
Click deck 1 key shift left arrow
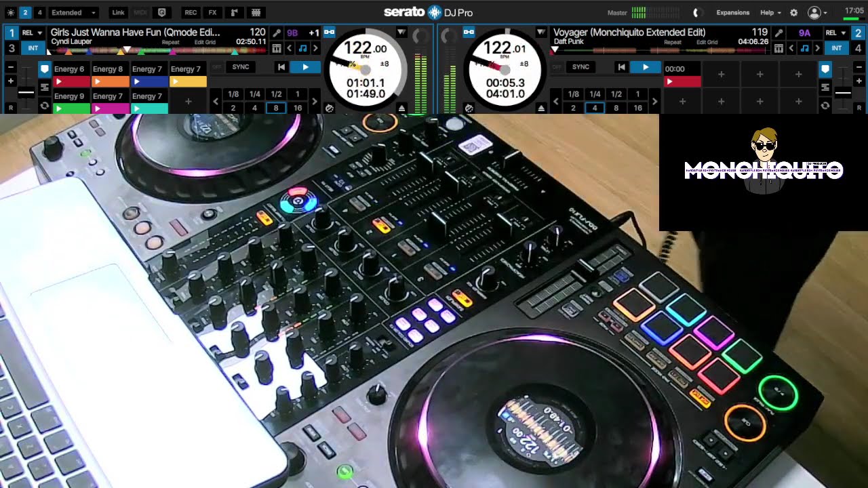tap(290, 48)
